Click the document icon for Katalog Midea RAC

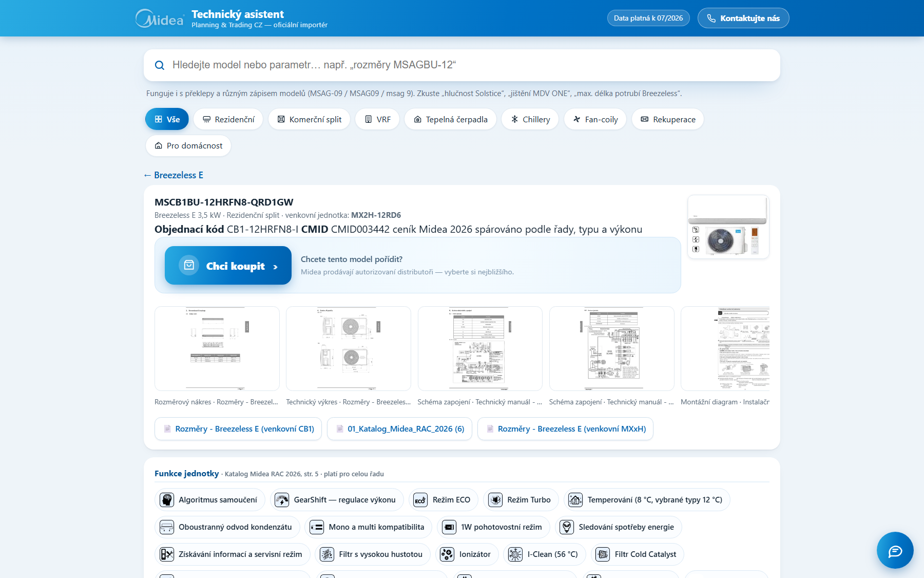coord(340,429)
